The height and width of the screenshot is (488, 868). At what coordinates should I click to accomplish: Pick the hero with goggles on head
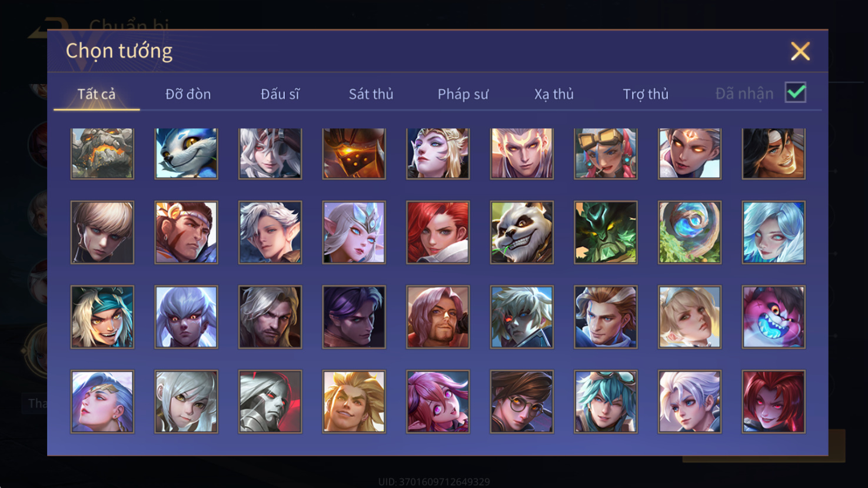606,153
